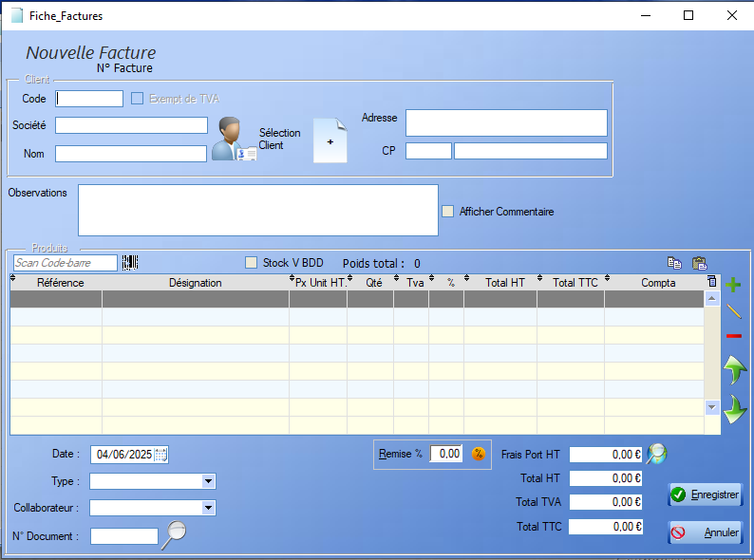Click the new client document plus icon
This screenshot has height=560, width=754.
pos(330,140)
